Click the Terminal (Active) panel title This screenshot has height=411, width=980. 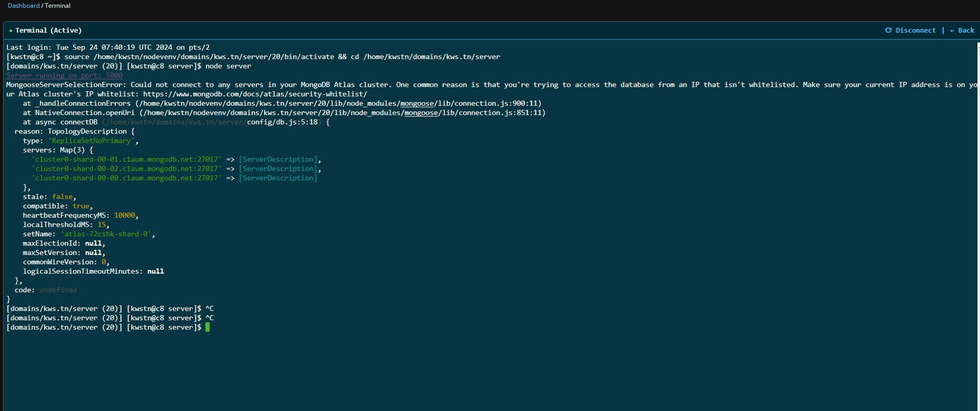48,31
